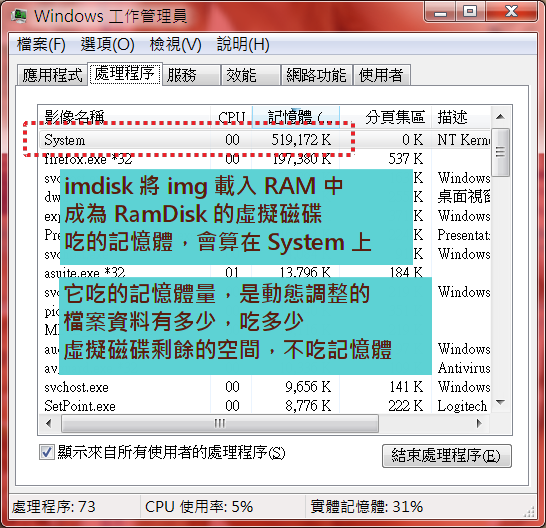Select the System process row
Screen dimensions: 546x528
pyautogui.click(x=265, y=140)
